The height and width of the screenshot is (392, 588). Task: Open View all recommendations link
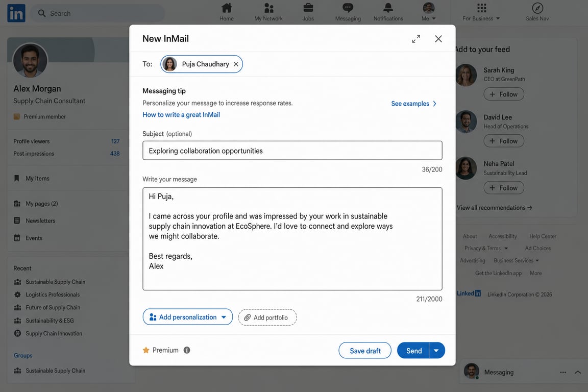(x=494, y=207)
